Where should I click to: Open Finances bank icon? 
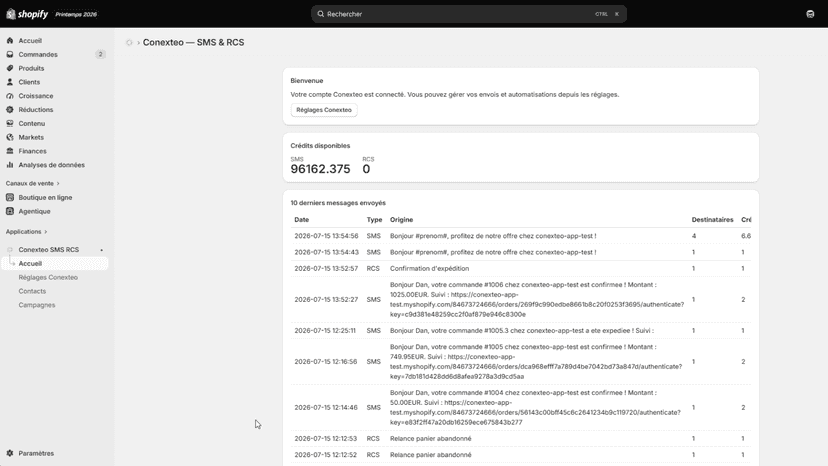pyautogui.click(x=10, y=151)
